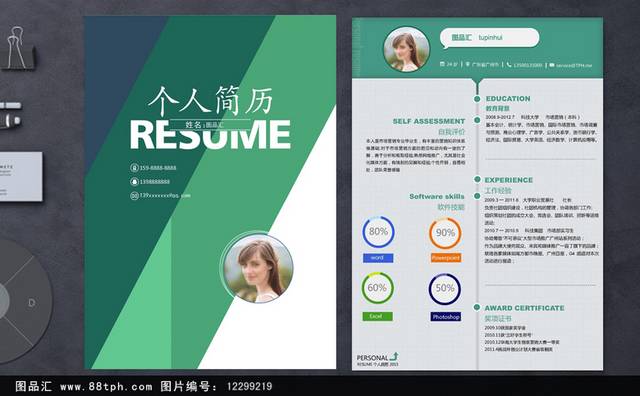Click the orange Powerpoint label

click(x=446, y=258)
